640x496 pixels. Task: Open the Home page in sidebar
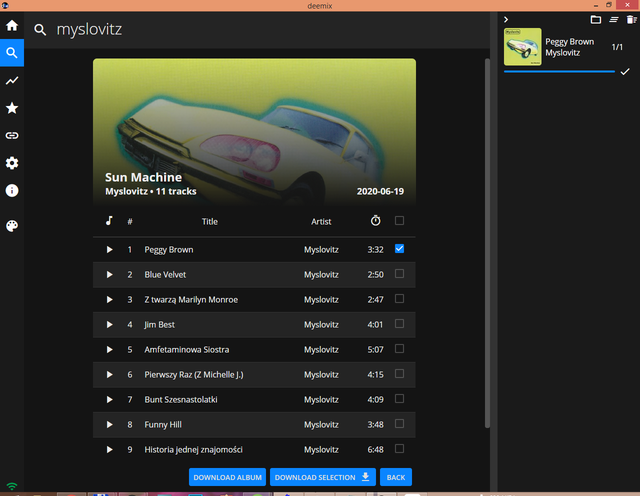pyautogui.click(x=12, y=25)
